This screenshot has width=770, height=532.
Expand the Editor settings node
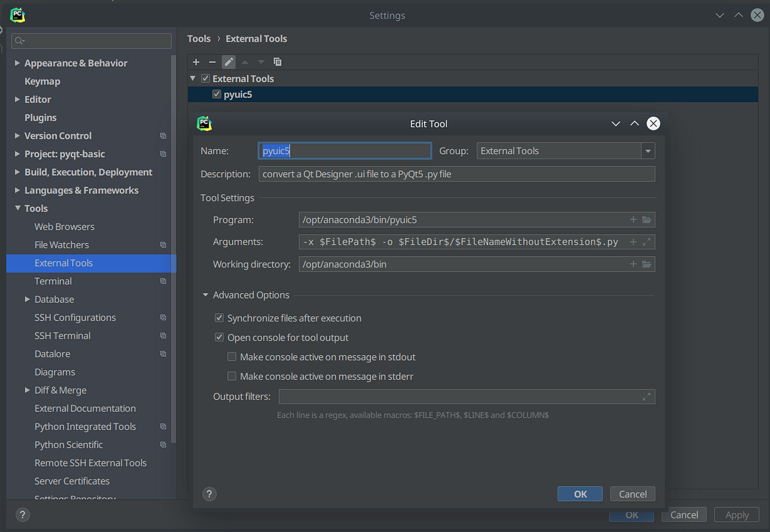[17, 99]
